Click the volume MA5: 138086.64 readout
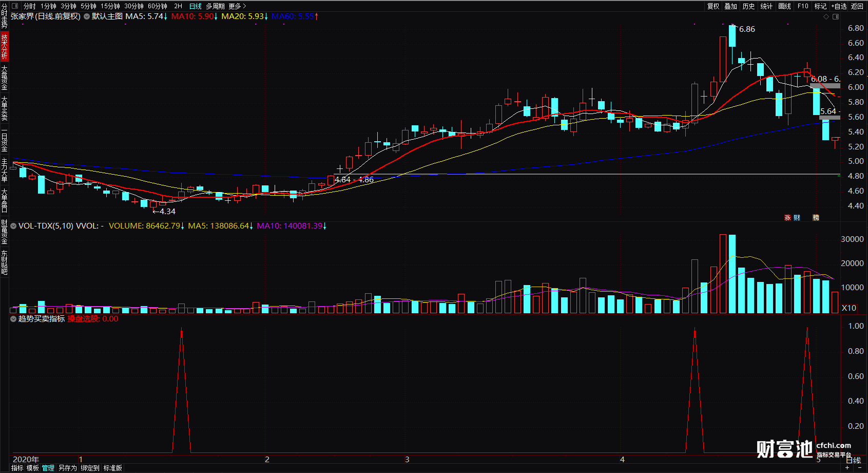The width and height of the screenshot is (868, 473). (x=221, y=226)
